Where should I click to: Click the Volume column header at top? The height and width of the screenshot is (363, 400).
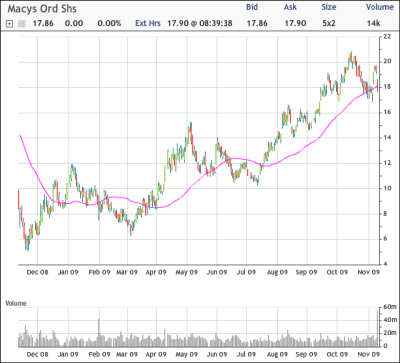(380, 7)
